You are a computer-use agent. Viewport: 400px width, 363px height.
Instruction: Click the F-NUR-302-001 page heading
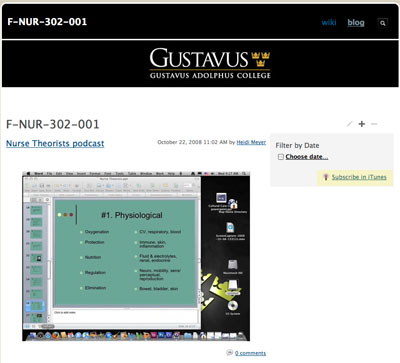53,124
